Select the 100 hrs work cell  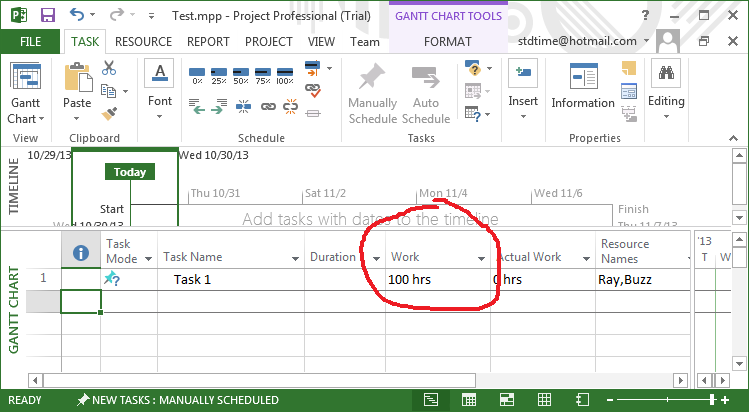tap(438, 279)
